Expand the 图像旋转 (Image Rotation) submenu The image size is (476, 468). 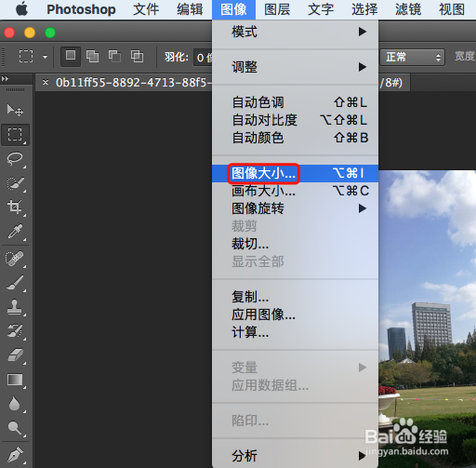(x=295, y=208)
